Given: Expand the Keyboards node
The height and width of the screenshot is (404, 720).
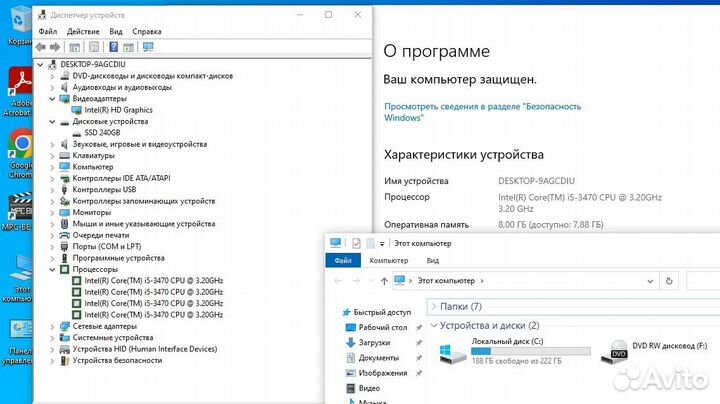Looking at the screenshot, I should [52, 156].
